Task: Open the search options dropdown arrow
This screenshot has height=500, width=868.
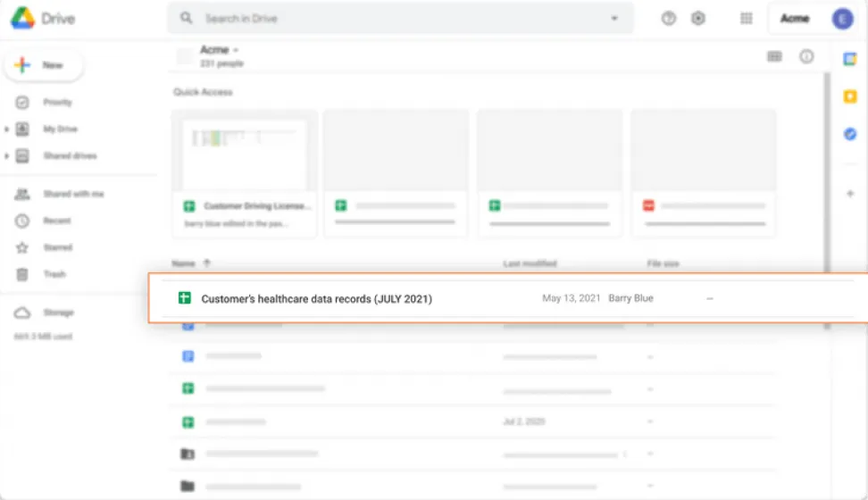Action: 613,18
